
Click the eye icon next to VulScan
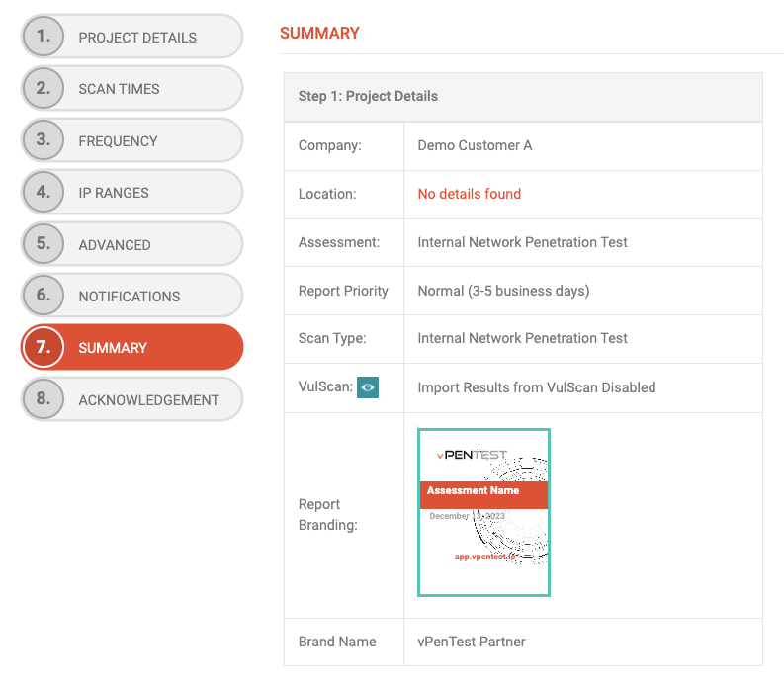pos(368,387)
